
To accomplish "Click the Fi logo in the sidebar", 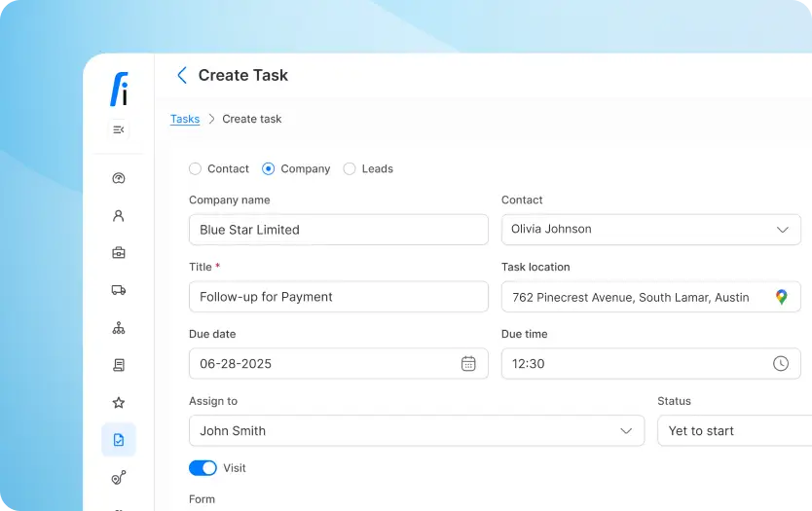I will pyautogui.click(x=119, y=89).
